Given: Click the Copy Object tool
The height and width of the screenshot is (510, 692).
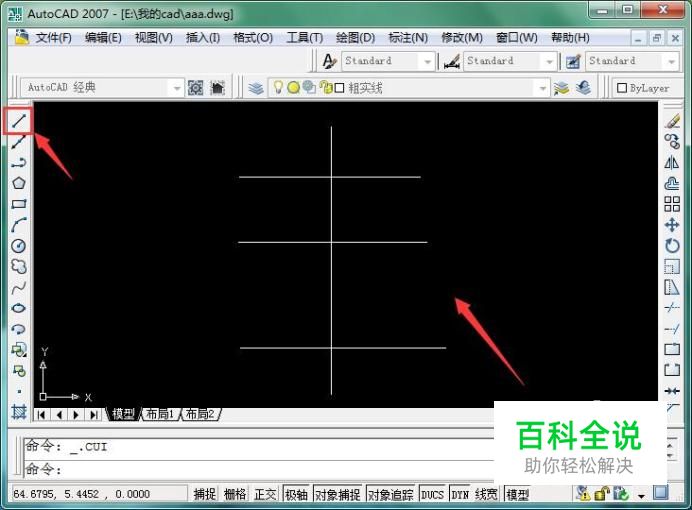Looking at the screenshot, I should pyautogui.click(x=672, y=141).
